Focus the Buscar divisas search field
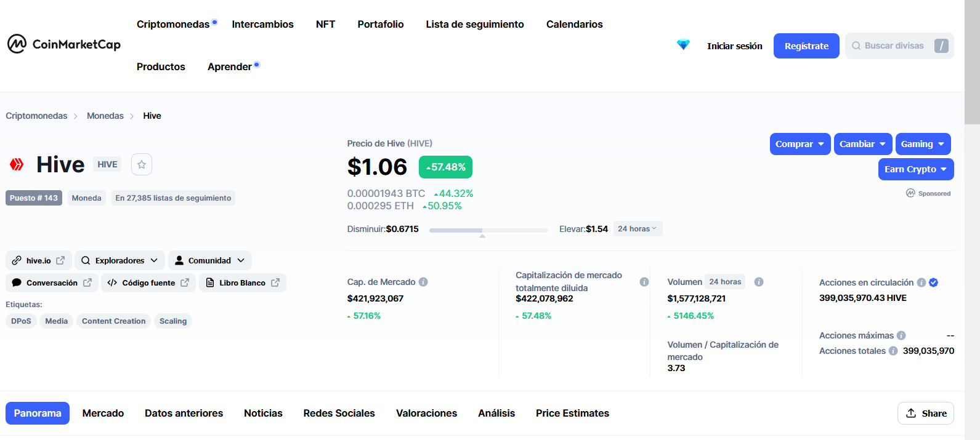The width and height of the screenshot is (980, 440). point(899,46)
